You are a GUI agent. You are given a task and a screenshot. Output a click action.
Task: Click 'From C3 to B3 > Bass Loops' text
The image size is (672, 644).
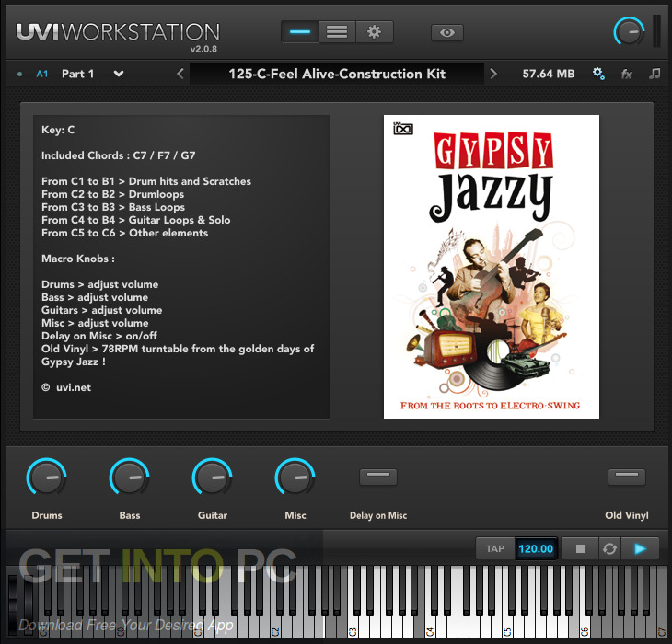click(113, 207)
